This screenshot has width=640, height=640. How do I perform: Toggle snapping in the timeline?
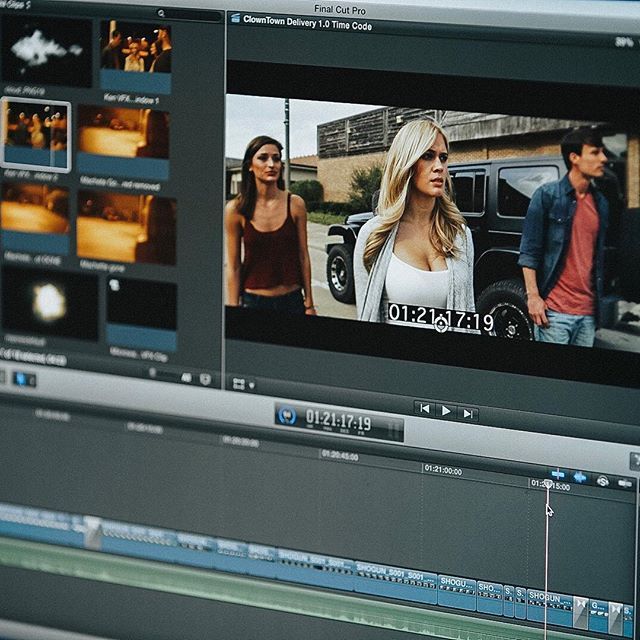[x=625, y=484]
